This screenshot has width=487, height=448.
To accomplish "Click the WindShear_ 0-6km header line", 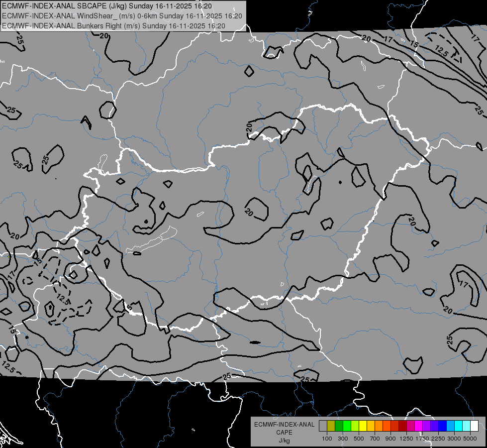I will [x=122, y=16].
